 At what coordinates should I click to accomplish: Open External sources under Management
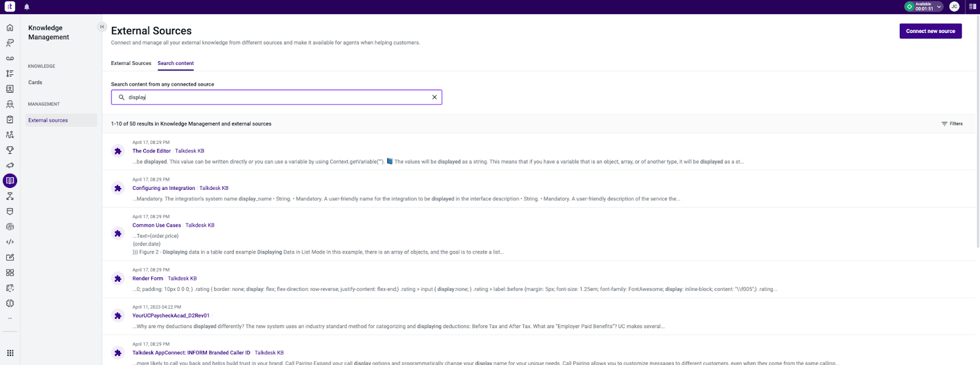pos(61,120)
